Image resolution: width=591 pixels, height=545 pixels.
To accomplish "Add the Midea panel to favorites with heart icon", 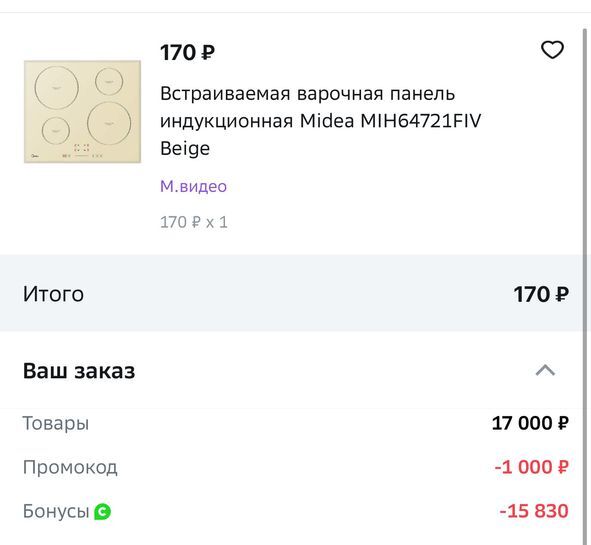I will click(552, 50).
